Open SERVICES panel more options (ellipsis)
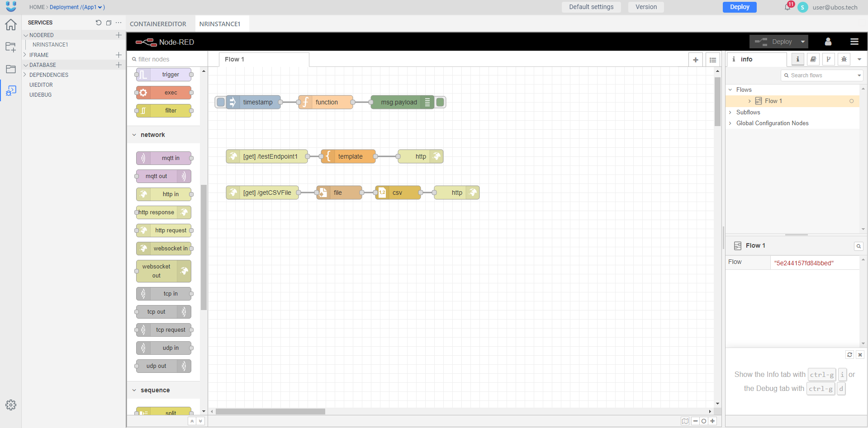This screenshot has width=868, height=428. (x=119, y=23)
